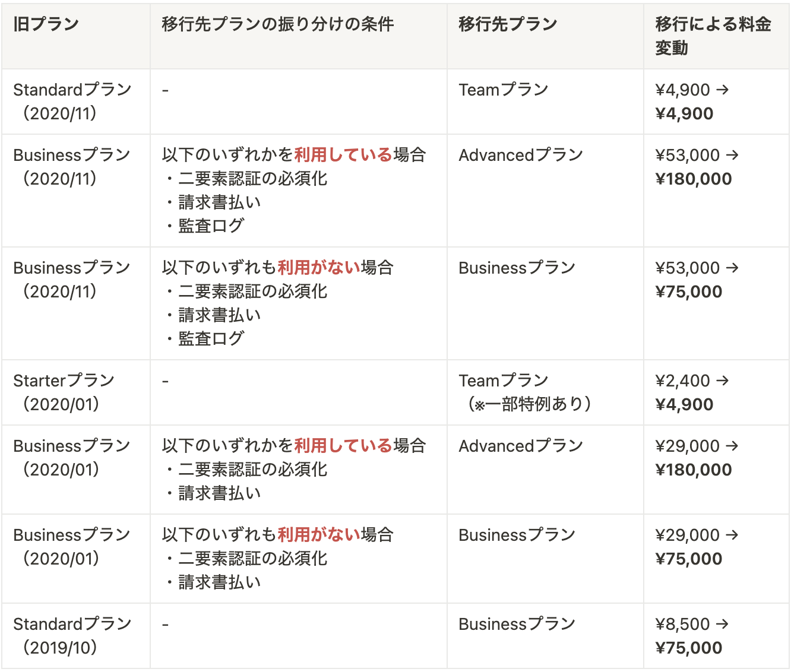Click the ¥53,000 → ¥75,000 price cell
This screenshot has width=791, height=672.
click(x=696, y=280)
